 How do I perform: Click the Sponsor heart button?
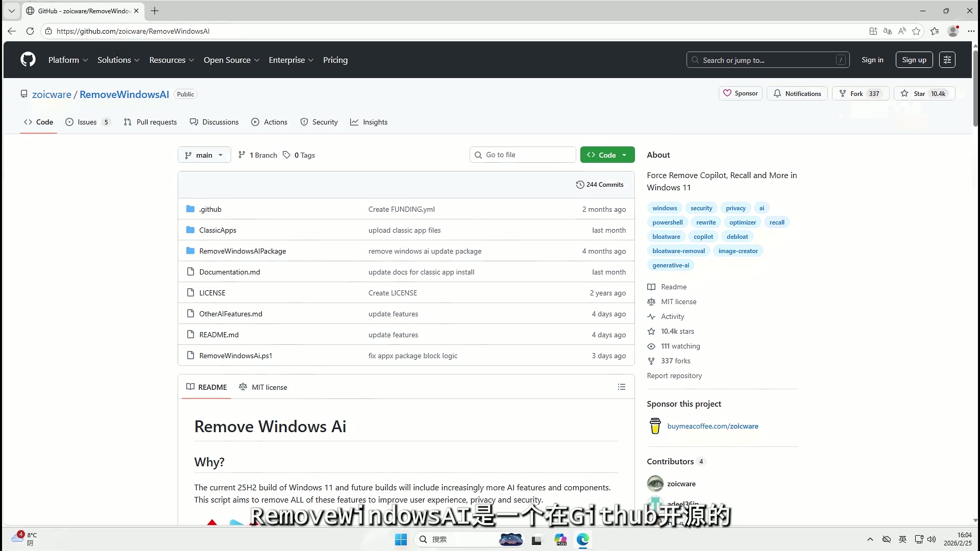point(740,93)
